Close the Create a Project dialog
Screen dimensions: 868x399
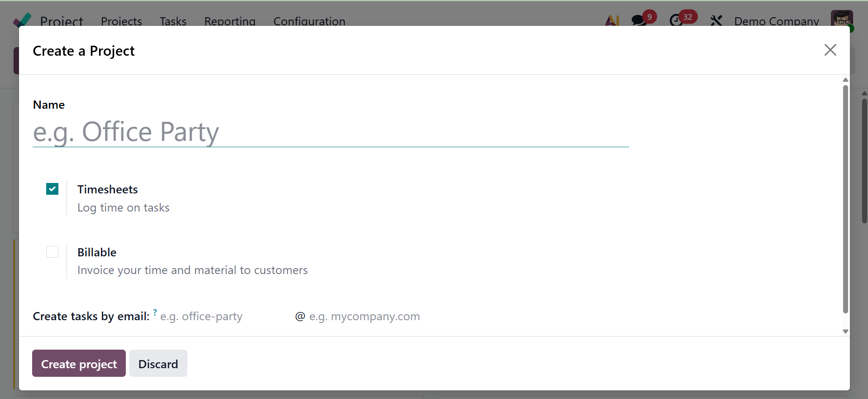(x=830, y=50)
